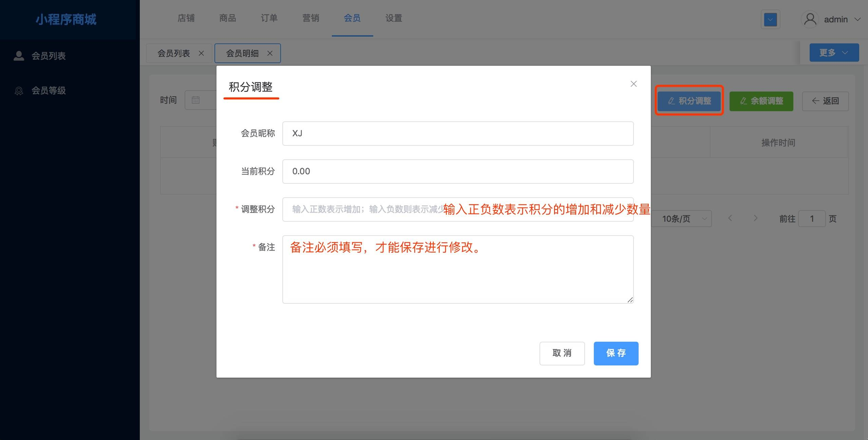Open the 10条/页 page size dropdown

(681, 219)
